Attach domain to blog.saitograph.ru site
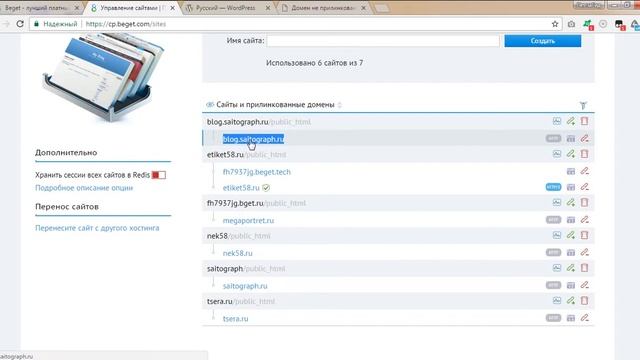This screenshot has width=640, height=360. [571, 121]
